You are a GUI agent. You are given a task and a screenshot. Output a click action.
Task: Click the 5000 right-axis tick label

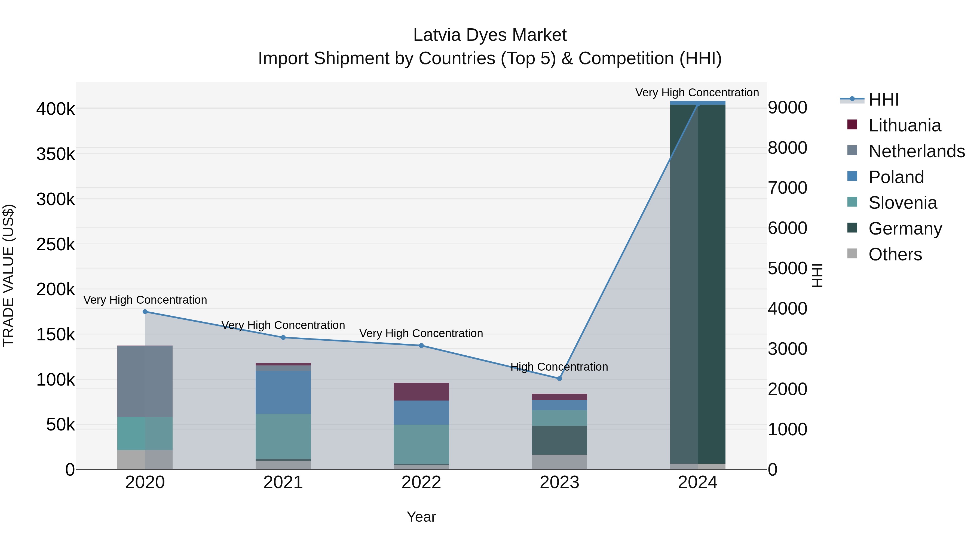point(788,269)
